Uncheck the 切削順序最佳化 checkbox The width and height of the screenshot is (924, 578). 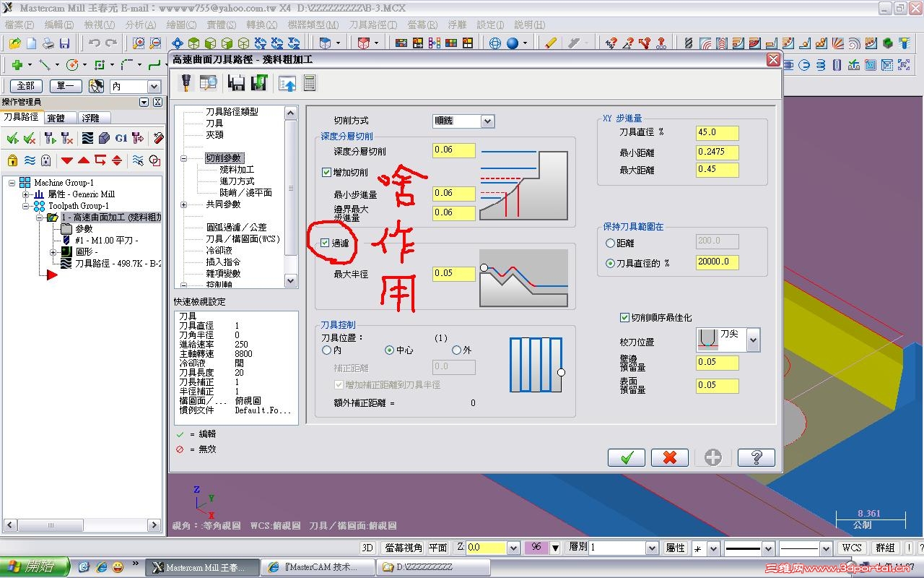(625, 317)
